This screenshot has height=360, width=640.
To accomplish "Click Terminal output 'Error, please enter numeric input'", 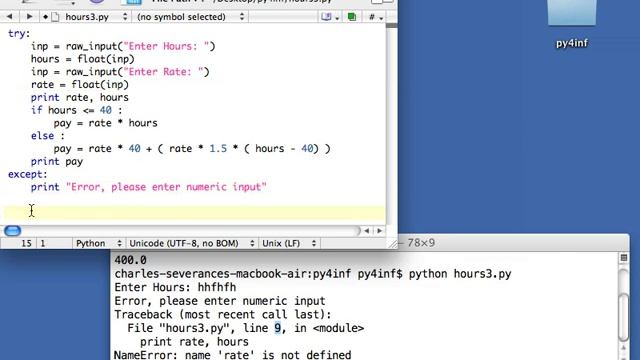I will tap(220, 301).
